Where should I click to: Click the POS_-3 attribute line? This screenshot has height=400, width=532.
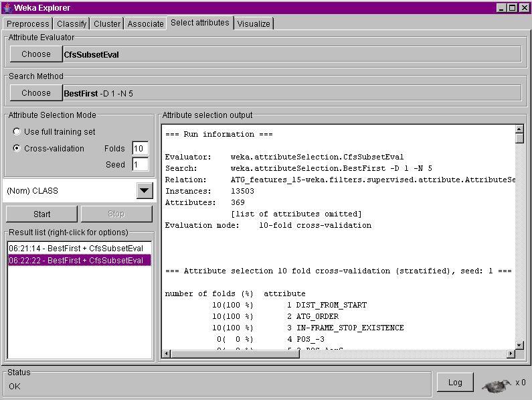click(x=271, y=339)
